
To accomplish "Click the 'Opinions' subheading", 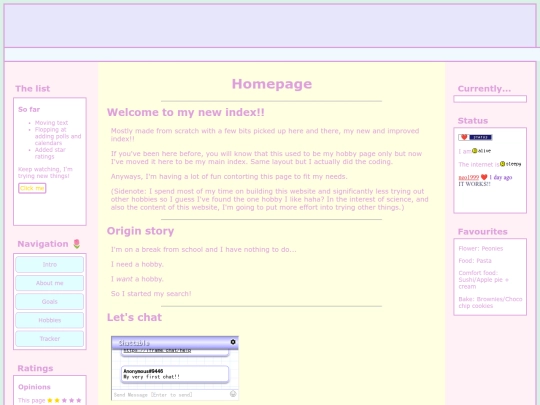I will 34,387.
